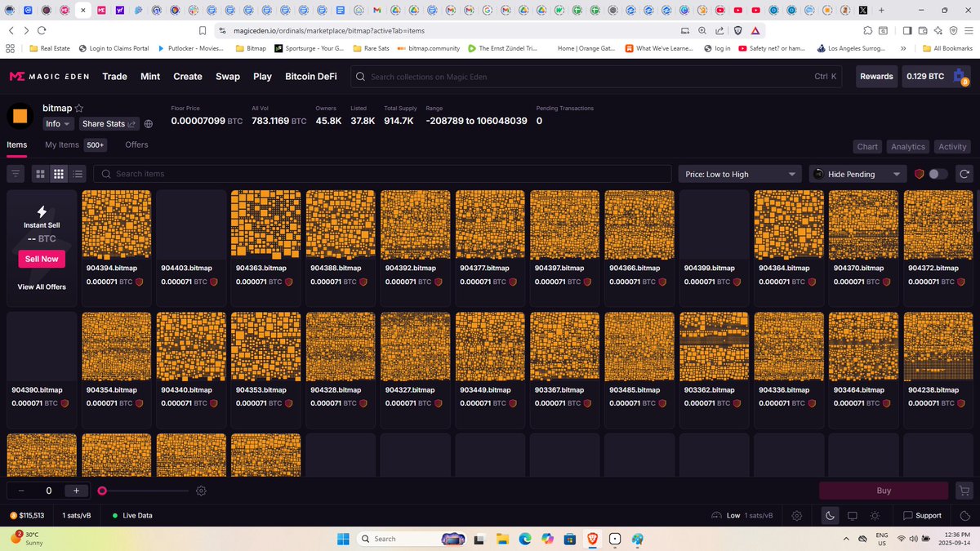Open the Create menu
The height and width of the screenshot is (551, 980).
tap(188, 77)
